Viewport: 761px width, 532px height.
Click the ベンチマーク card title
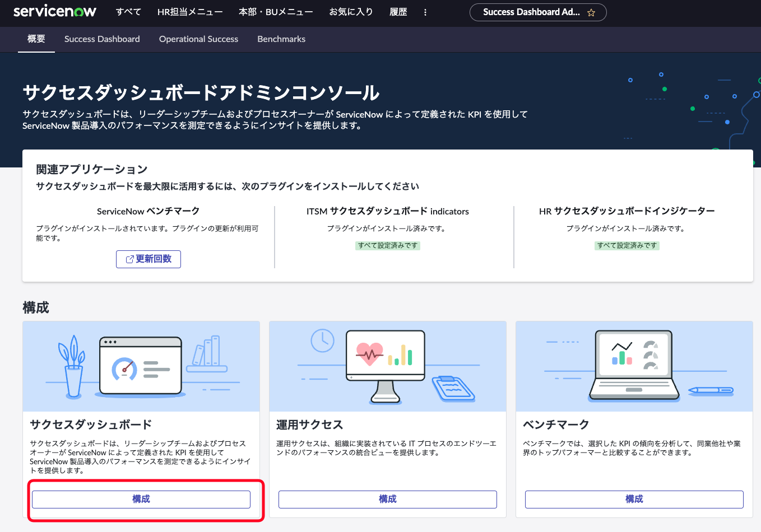[556, 424]
